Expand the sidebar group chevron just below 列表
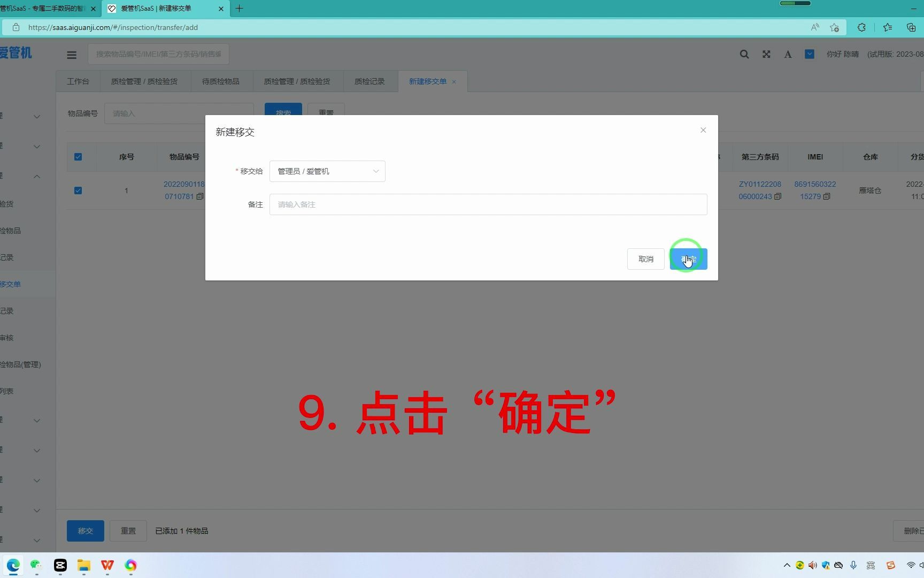 (x=37, y=421)
